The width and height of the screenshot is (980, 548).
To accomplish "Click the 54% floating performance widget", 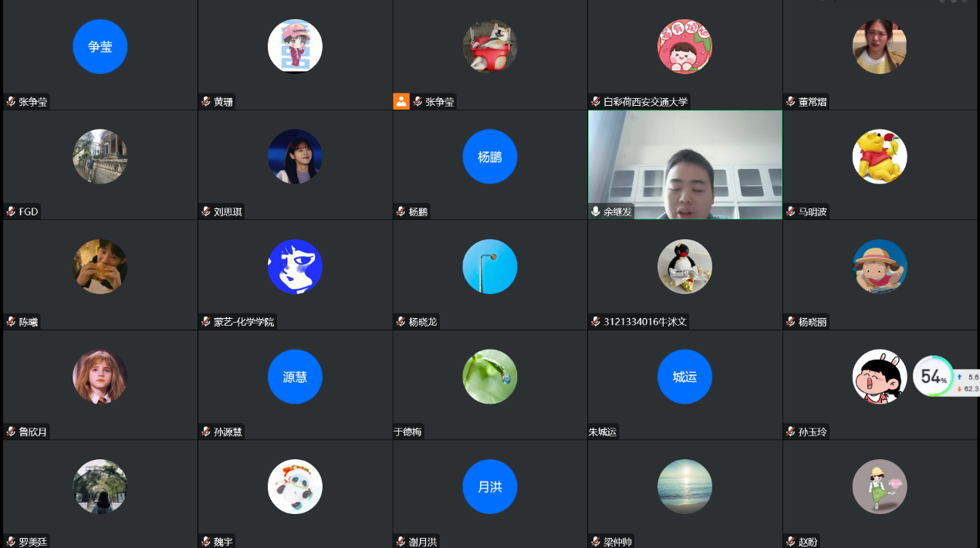I will pos(934,377).
